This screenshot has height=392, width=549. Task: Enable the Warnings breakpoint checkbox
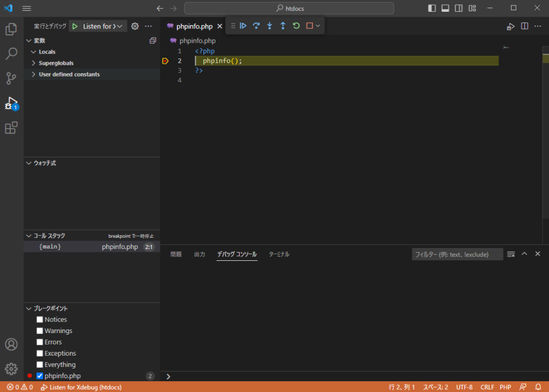coord(40,331)
